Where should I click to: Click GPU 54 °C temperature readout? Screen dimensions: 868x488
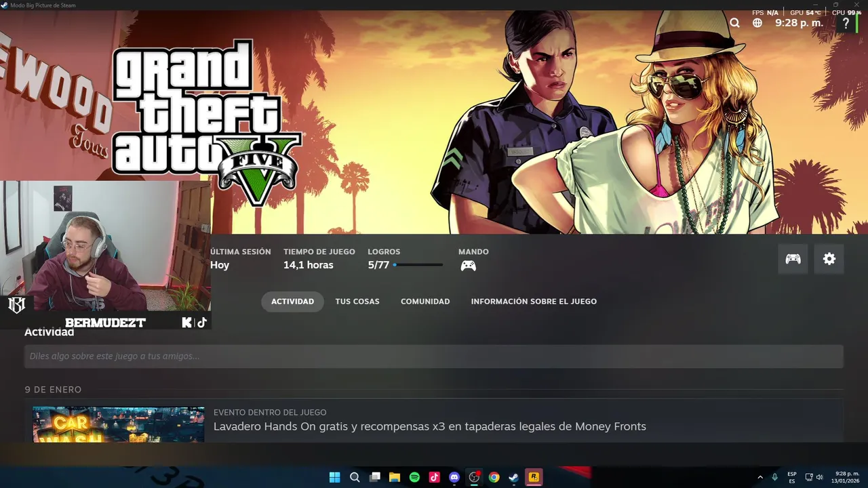(x=806, y=13)
